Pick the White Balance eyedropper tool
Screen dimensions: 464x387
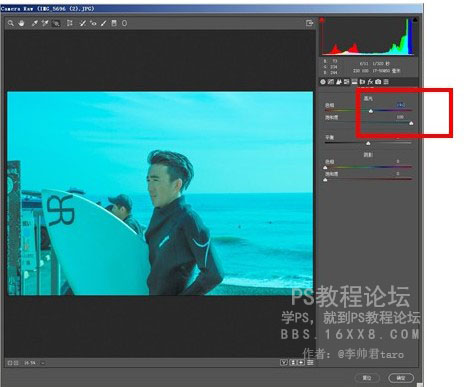[x=35, y=23]
